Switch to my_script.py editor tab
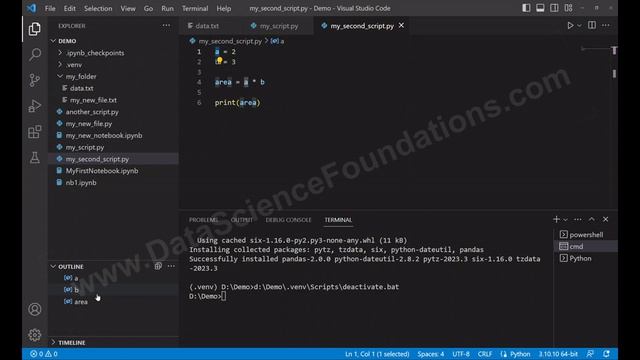This screenshot has height=360, width=640. pyautogui.click(x=279, y=26)
